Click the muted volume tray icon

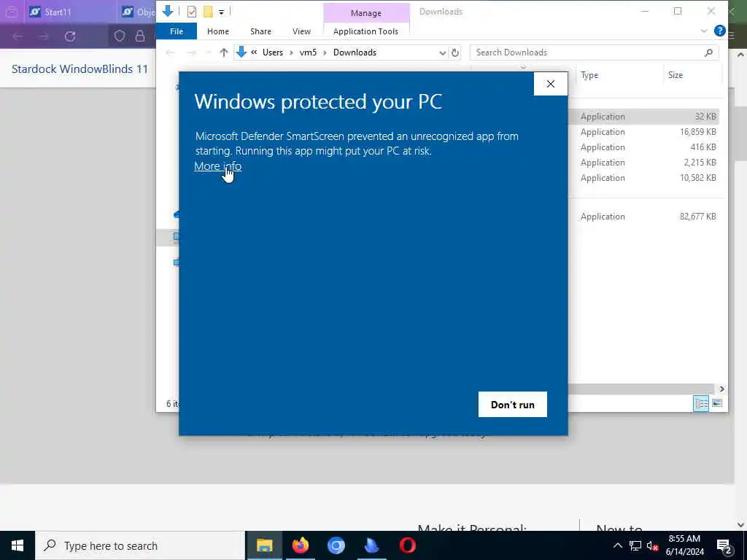coord(652,545)
